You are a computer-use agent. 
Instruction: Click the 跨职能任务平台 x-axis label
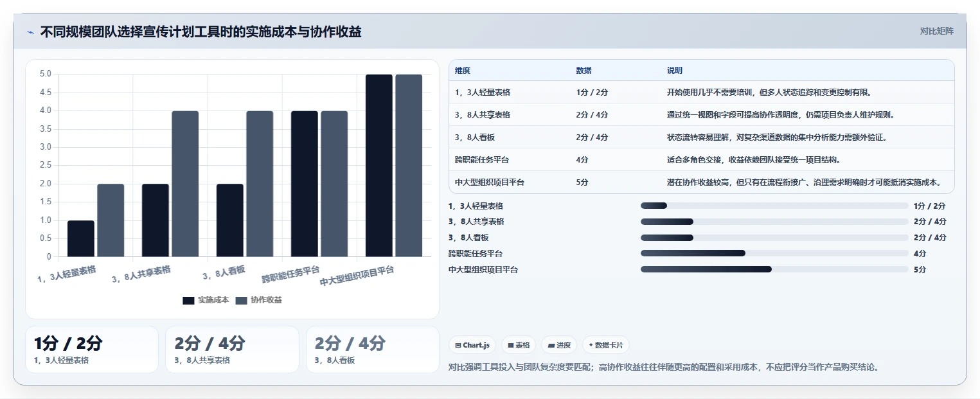point(290,274)
